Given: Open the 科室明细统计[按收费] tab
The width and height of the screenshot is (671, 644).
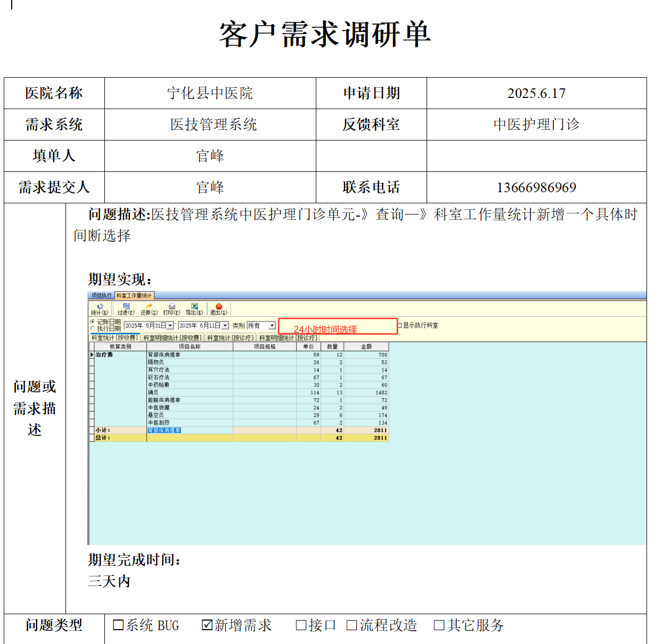Looking at the screenshot, I should [x=173, y=338].
